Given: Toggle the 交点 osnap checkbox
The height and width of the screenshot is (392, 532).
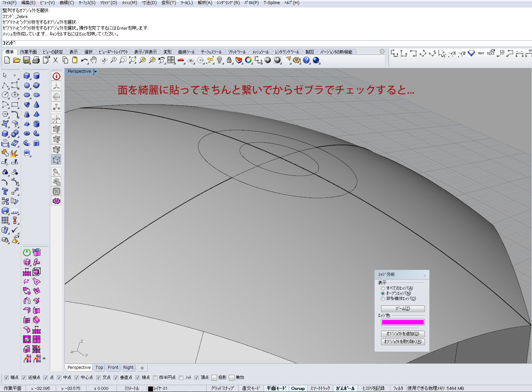Looking at the screenshot, I should (x=98, y=378).
